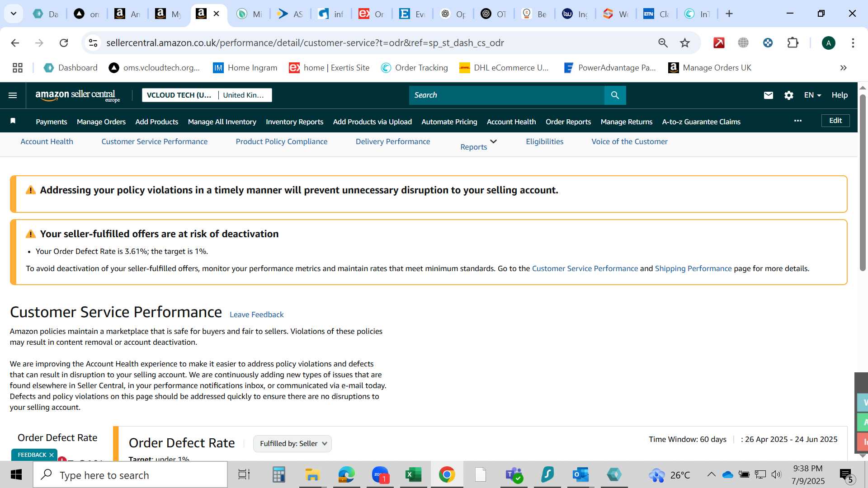Open A-to-z Guarantee Claims
Image resolution: width=868 pixels, height=488 pixels.
click(x=701, y=122)
